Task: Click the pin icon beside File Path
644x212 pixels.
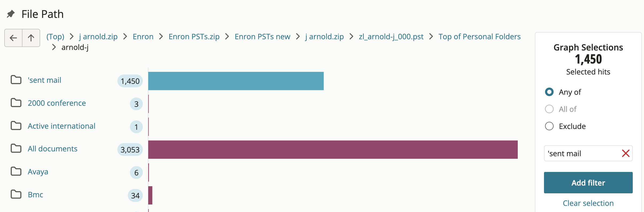Action: (11, 14)
